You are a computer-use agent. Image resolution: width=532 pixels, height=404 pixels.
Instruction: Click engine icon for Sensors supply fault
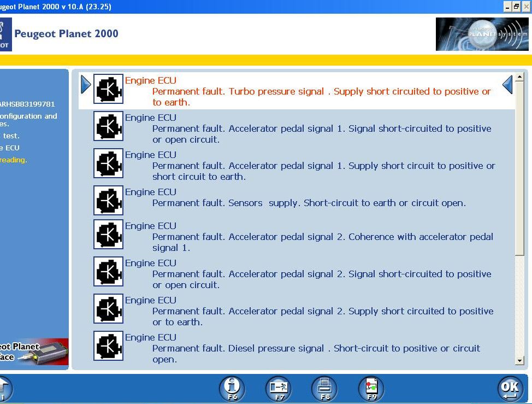point(108,200)
